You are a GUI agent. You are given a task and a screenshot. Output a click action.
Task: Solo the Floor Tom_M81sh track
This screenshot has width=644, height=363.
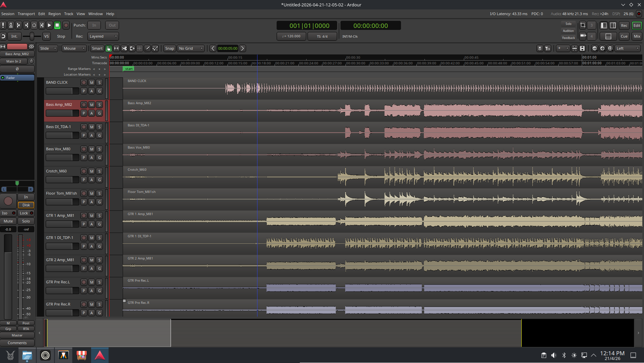coord(99,194)
